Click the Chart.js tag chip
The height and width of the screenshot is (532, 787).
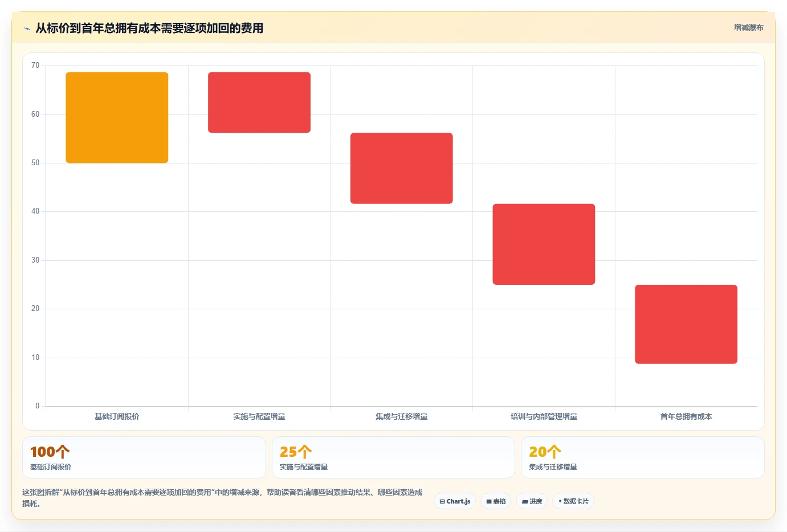coord(455,501)
